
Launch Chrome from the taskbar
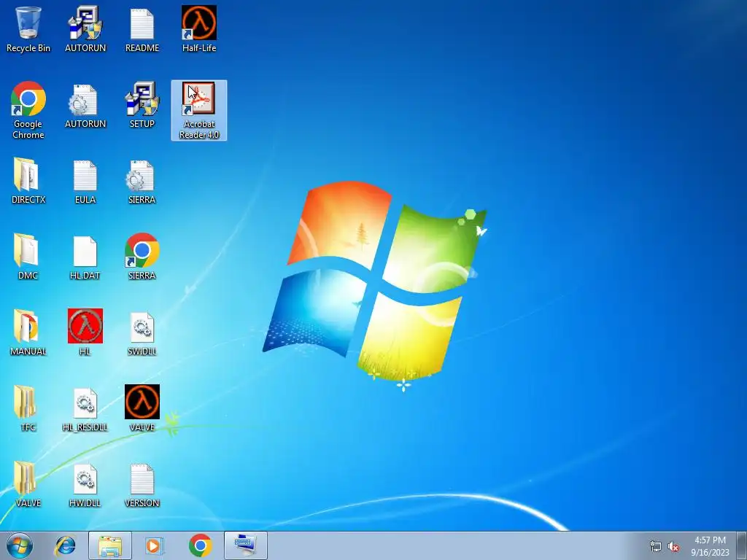(200, 545)
